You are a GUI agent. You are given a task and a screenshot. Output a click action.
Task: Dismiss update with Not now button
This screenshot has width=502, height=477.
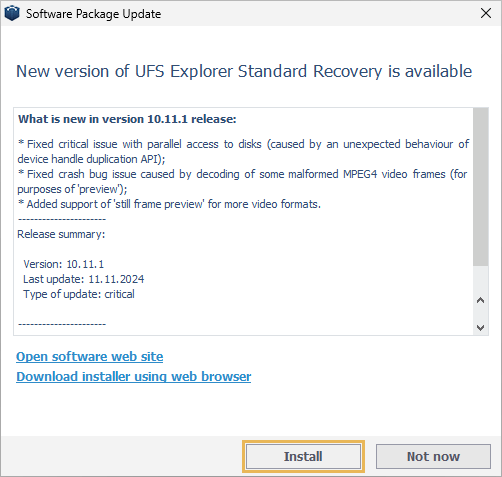click(433, 456)
